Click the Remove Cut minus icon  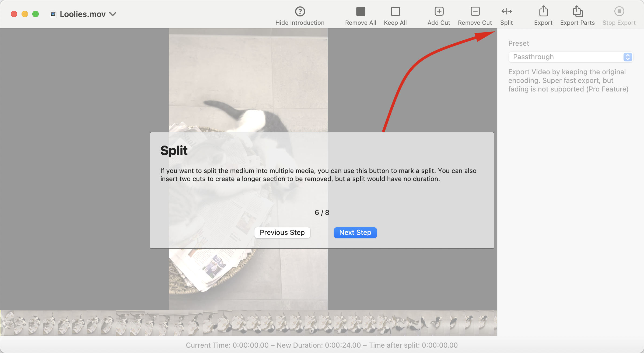pyautogui.click(x=475, y=12)
